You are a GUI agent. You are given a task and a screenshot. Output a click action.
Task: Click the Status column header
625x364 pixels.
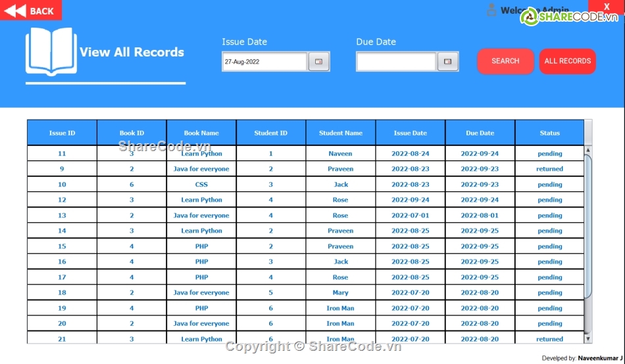(549, 133)
